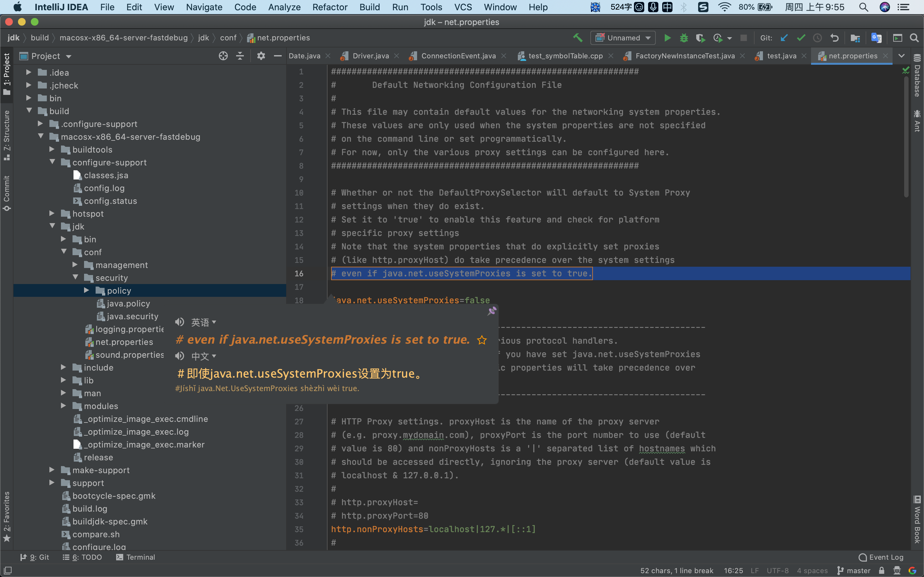The height and width of the screenshot is (577, 924).
Task: Click the Git commit icon
Action: (x=801, y=38)
